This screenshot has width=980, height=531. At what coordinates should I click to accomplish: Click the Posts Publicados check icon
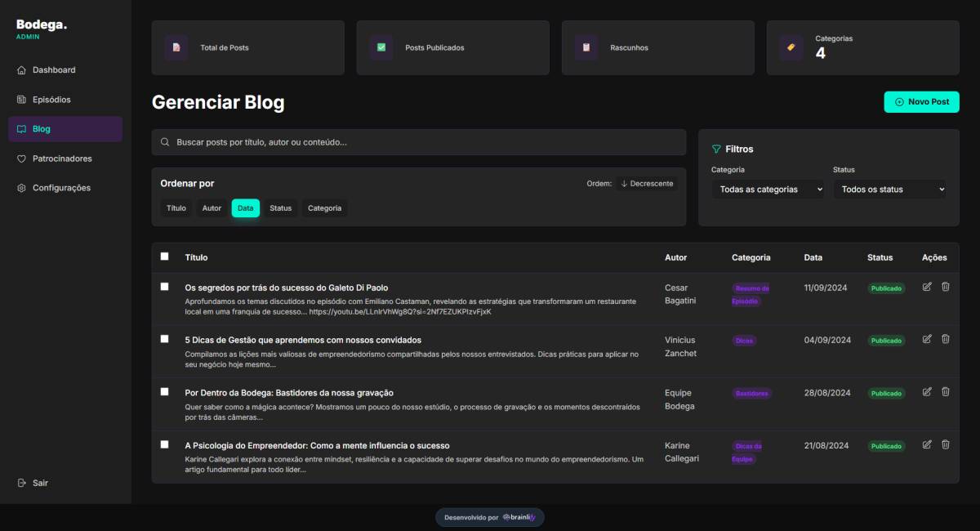pos(381,47)
